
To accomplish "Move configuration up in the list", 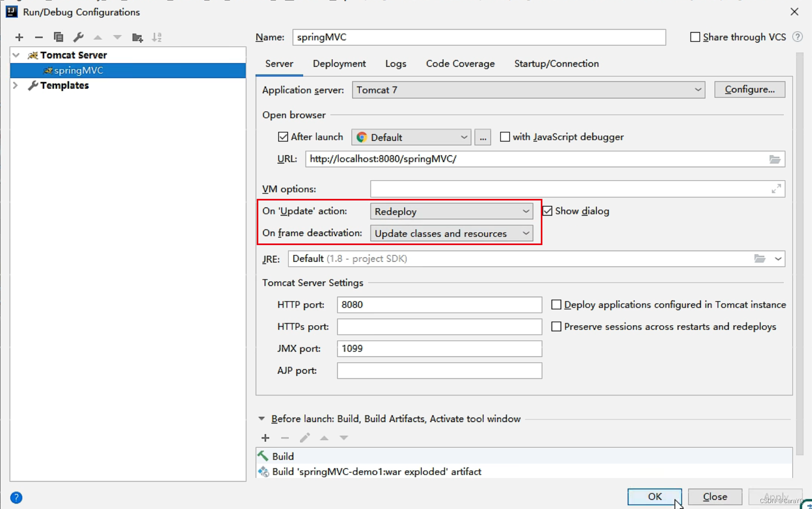I will (98, 37).
